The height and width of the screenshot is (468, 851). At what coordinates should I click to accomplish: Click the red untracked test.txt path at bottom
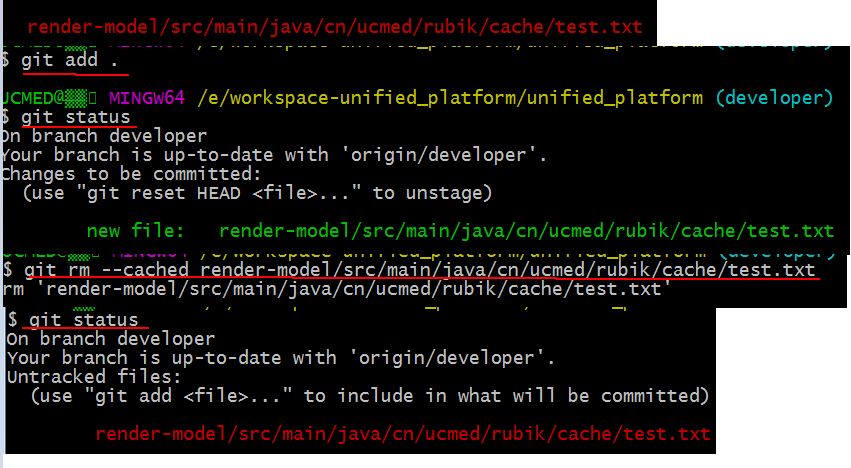click(403, 434)
